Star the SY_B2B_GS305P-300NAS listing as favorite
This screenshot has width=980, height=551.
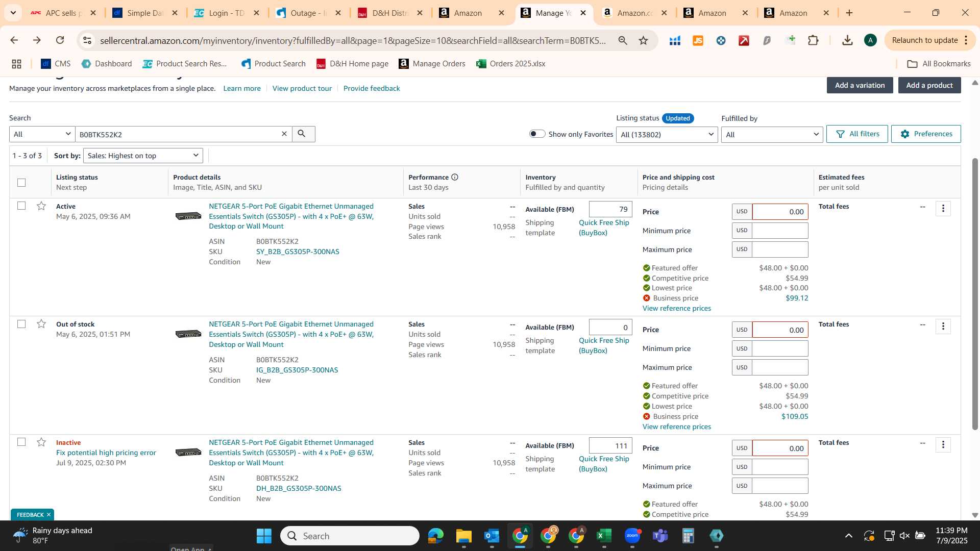[41, 206]
